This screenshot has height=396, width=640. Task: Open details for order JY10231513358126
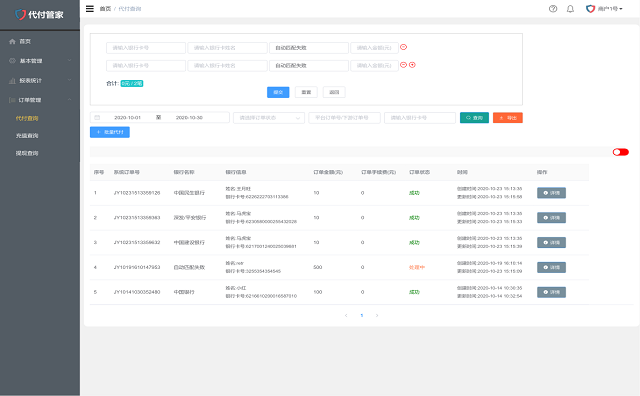click(x=551, y=193)
